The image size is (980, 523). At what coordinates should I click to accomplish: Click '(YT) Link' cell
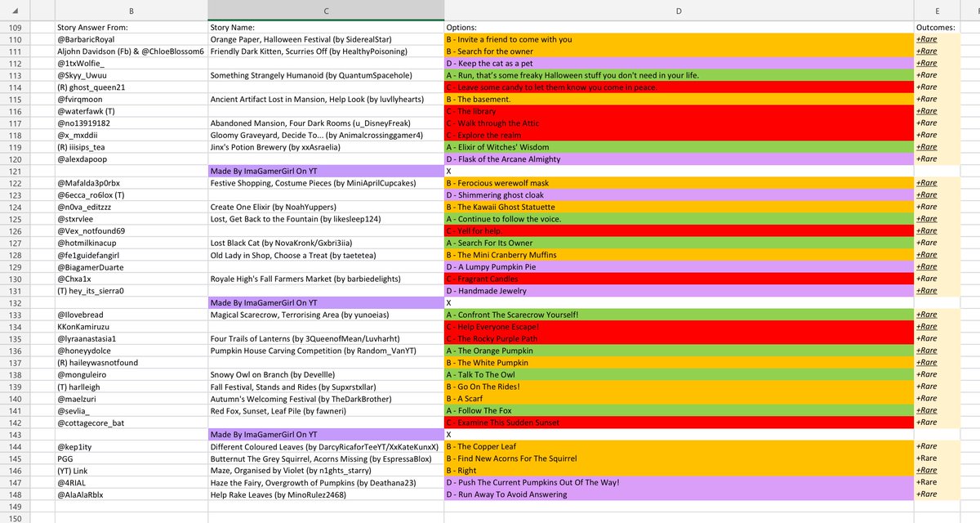131,470
